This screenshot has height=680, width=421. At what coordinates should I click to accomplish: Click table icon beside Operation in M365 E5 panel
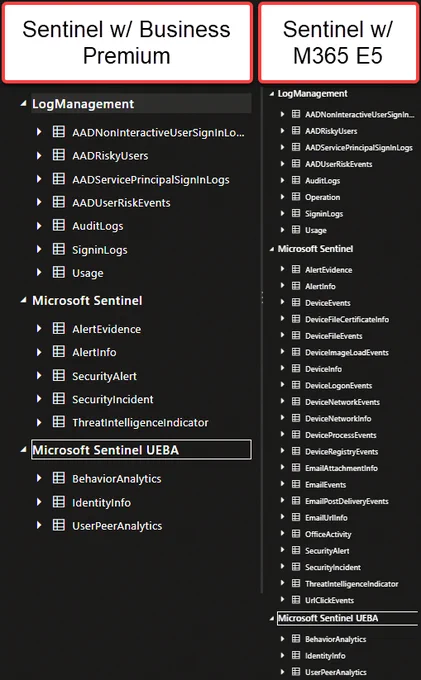click(296, 196)
